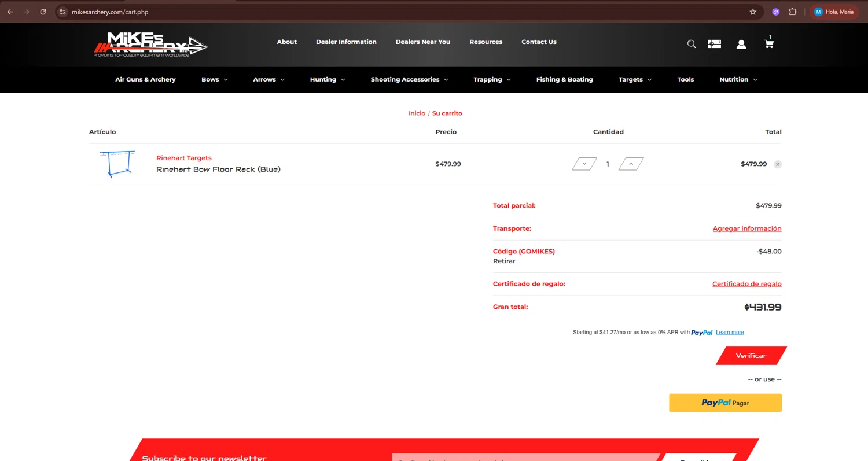
Task: Click the Inicio breadcrumb link
Action: coord(417,113)
